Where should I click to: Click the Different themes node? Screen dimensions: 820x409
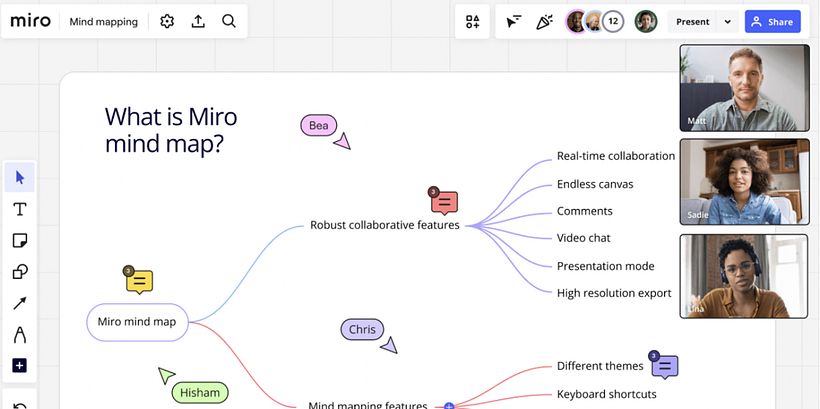[x=600, y=366]
